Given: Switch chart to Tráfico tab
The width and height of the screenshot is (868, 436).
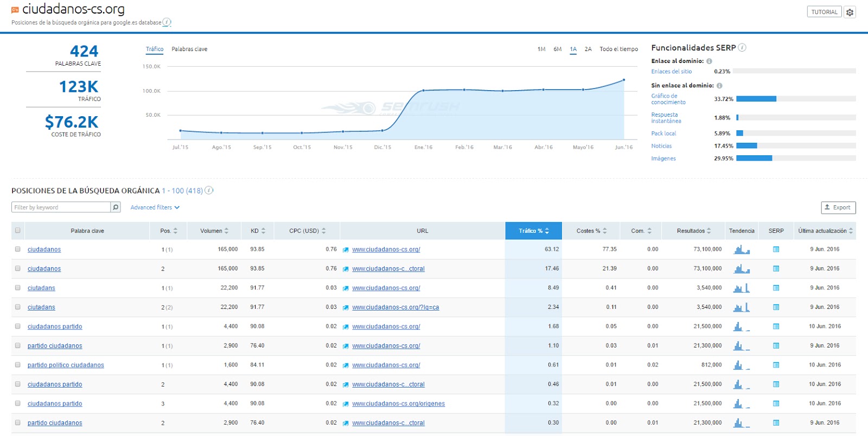Looking at the screenshot, I should pos(155,49).
